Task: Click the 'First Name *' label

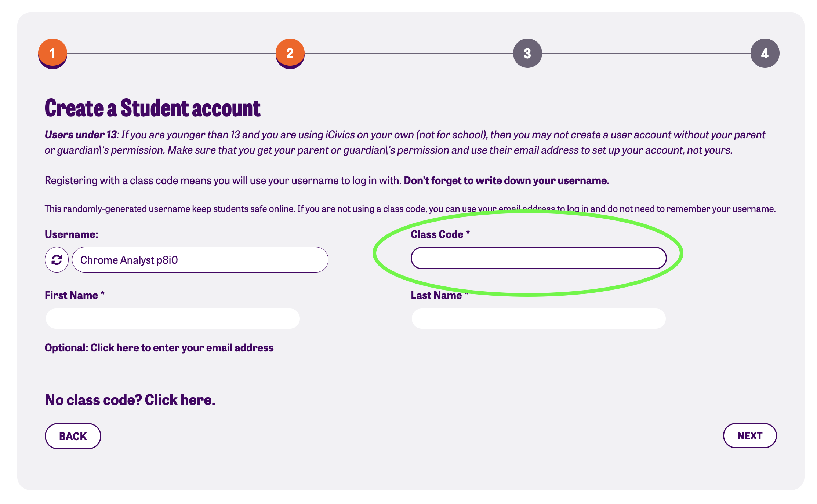Action: point(75,295)
